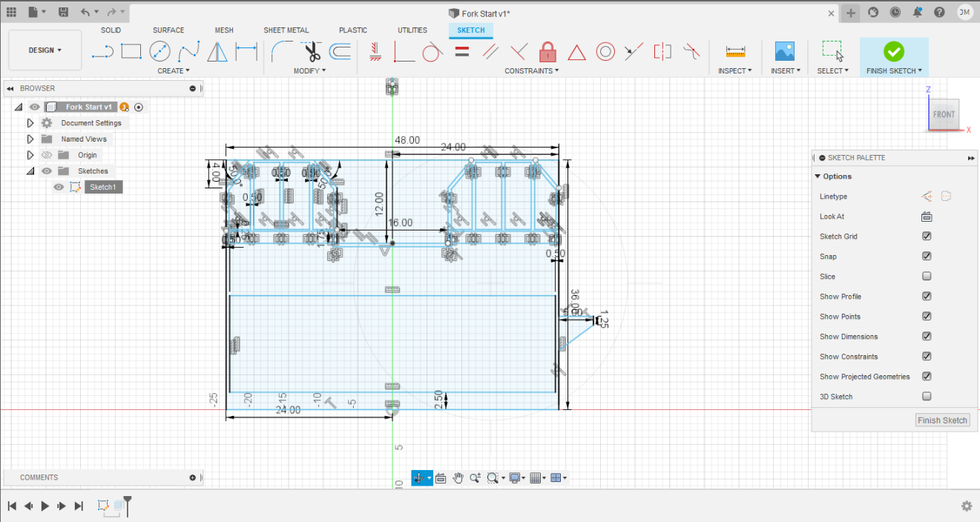Select the Line tool
Image resolution: width=980 pixels, height=522 pixels.
click(102, 50)
